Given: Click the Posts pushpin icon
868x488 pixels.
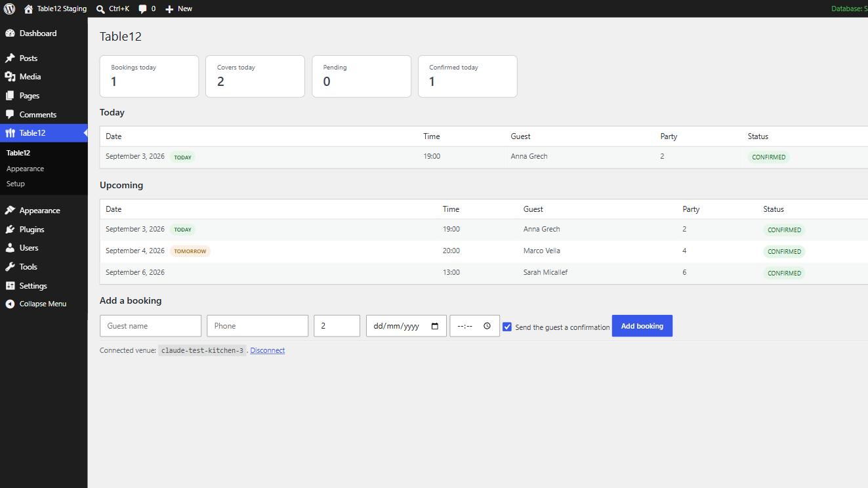Looking at the screenshot, I should pos(10,58).
